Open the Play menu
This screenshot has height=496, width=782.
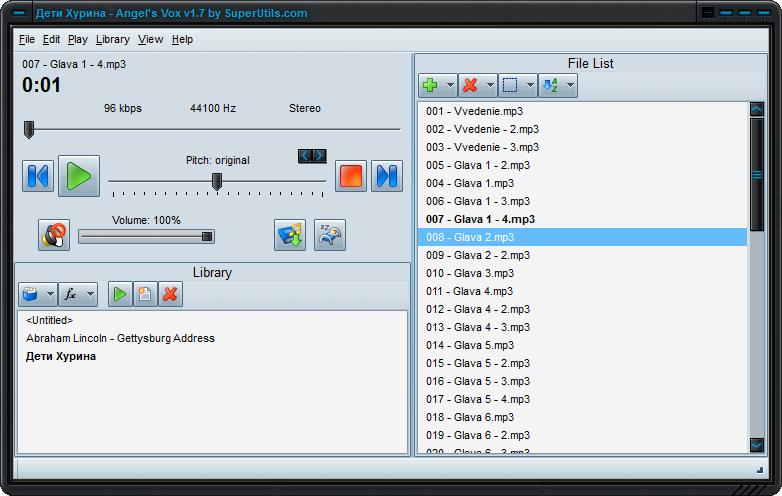click(78, 39)
